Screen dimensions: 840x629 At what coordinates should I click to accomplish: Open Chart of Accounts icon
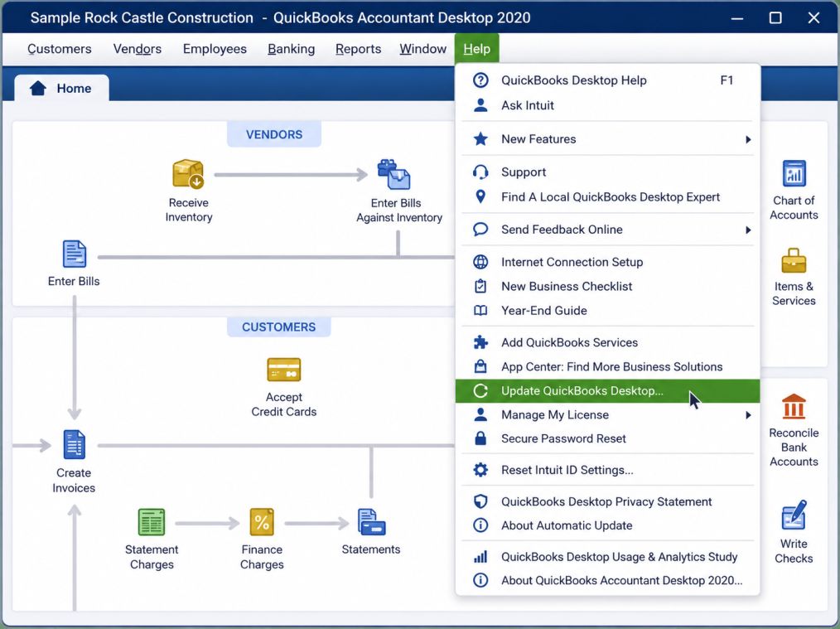[794, 173]
